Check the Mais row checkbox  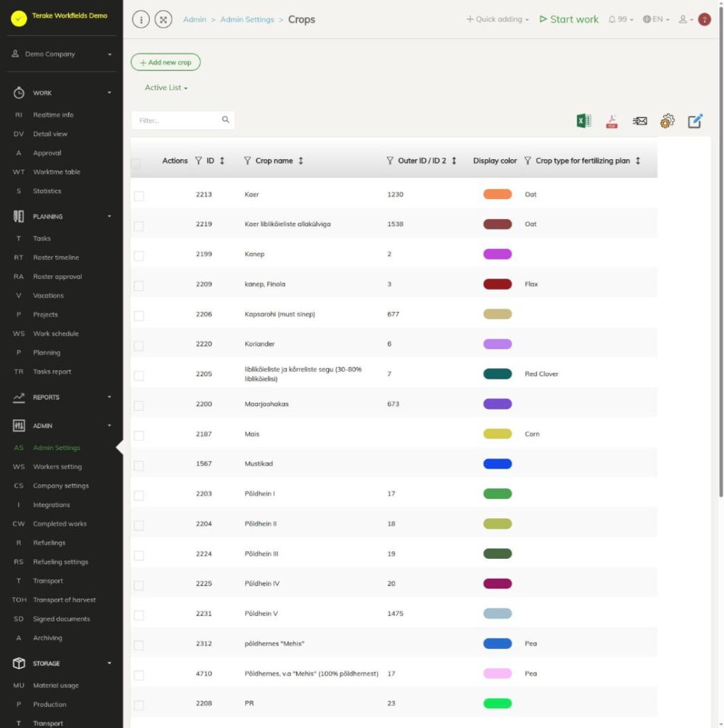139,436
